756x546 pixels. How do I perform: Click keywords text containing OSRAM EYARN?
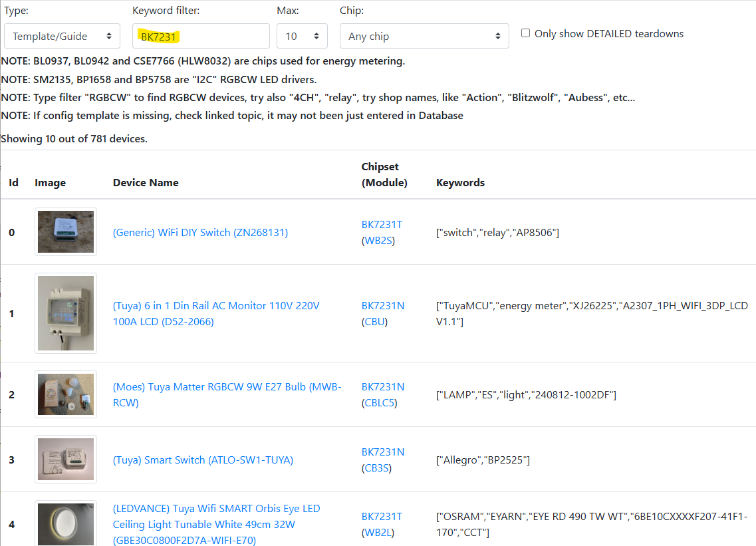click(x=592, y=524)
